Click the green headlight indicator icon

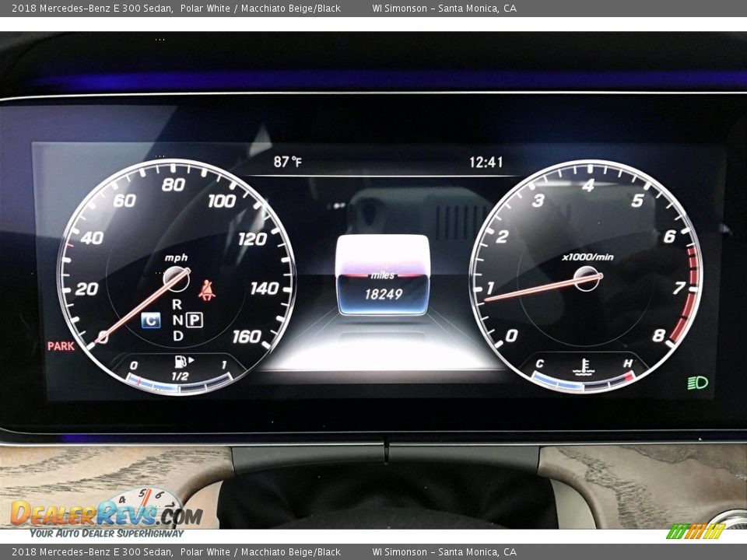coord(697,383)
